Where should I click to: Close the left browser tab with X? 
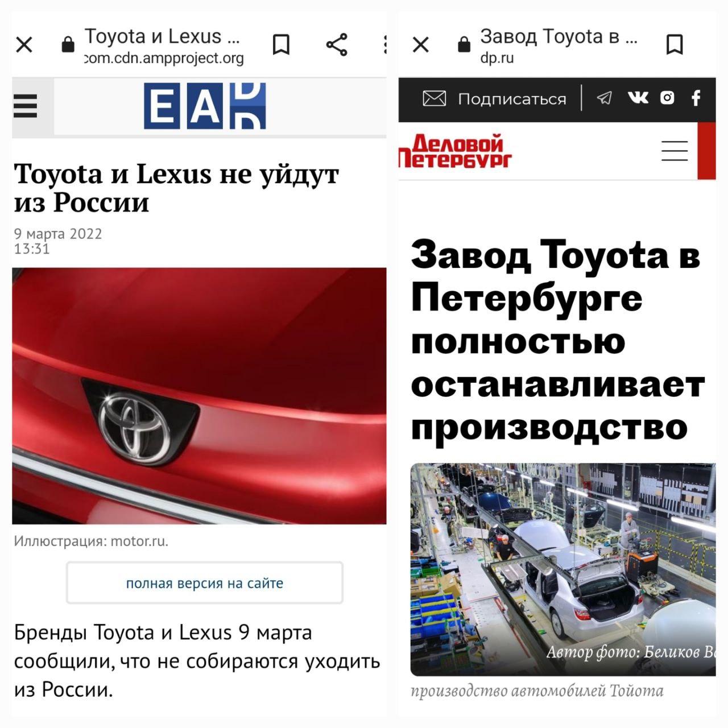(x=24, y=44)
